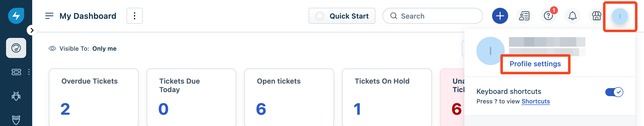Open the shield icon in sidebar
The height and width of the screenshot is (126, 644).
pyautogui.click(x=16, y=120)
